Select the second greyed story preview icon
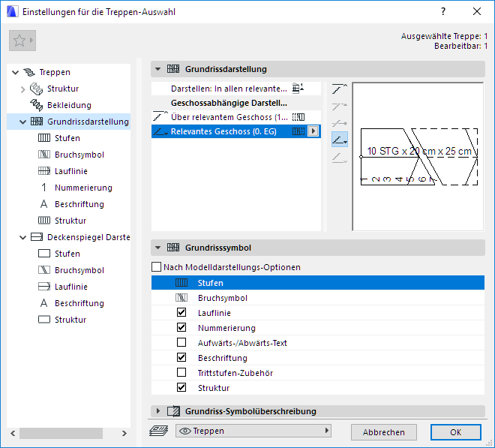This screenshot has width=495, height=448. 340,106
